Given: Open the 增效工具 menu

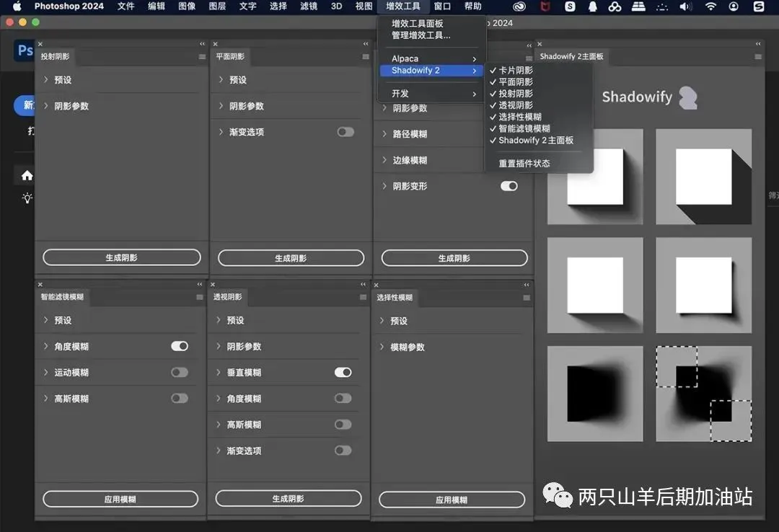Looking at the screenshot, I should coord(403,6).
